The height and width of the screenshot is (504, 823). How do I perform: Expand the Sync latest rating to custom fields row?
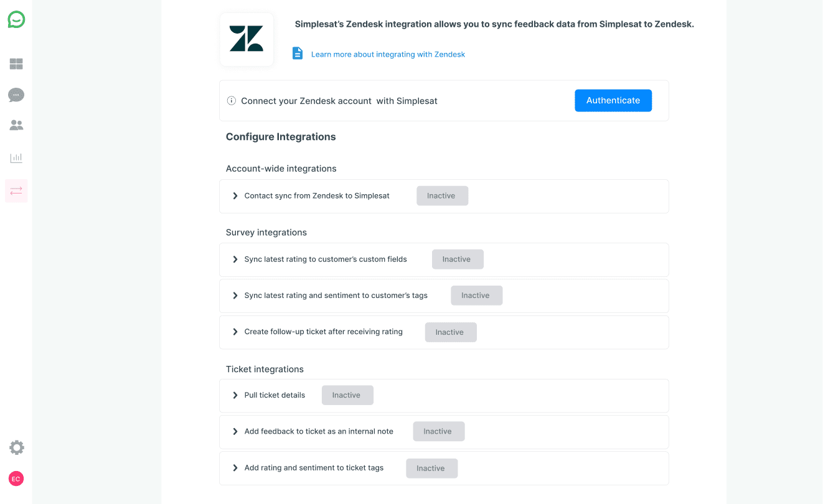click(235, 259)
